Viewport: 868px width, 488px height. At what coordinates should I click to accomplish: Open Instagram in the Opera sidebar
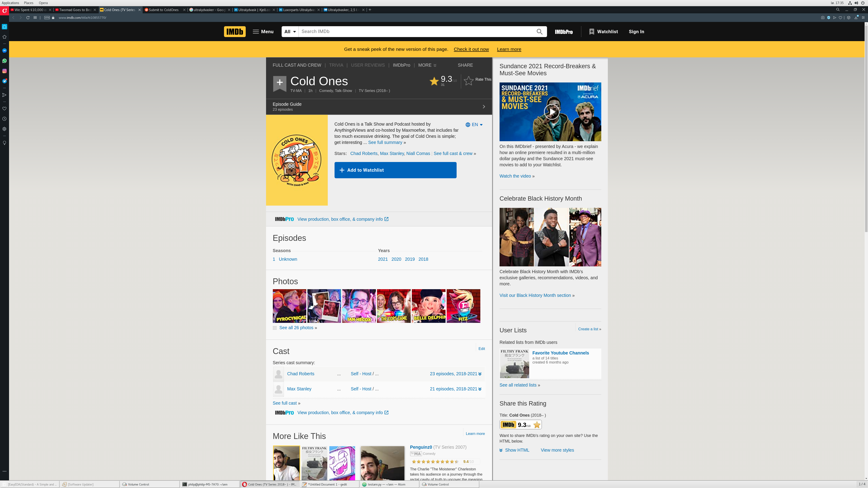coord(4,71)
